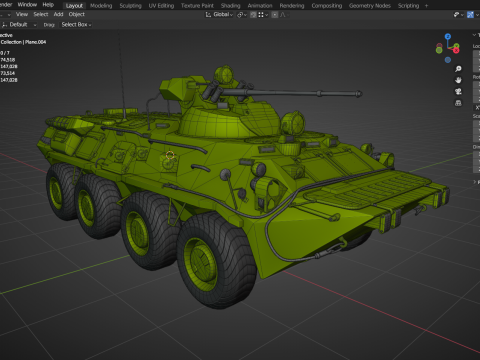Open the viewport Select menu

(x=41, y=14)
